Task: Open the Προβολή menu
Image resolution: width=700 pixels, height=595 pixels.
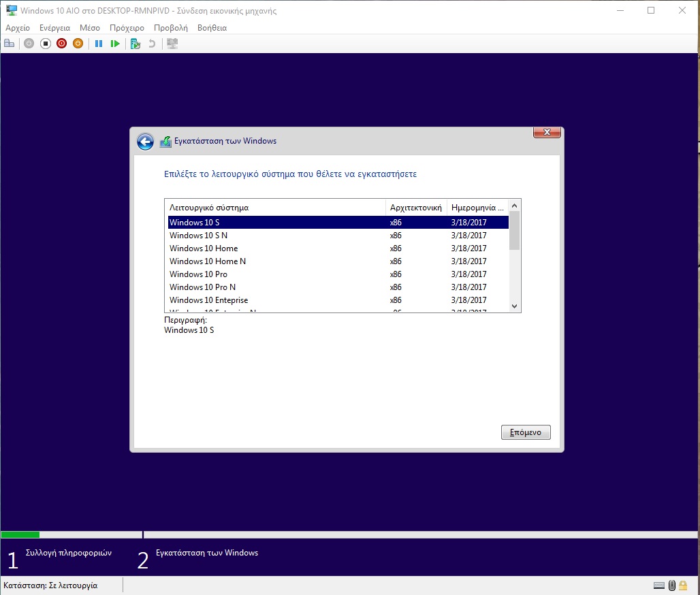Action: tap(170, 28)
